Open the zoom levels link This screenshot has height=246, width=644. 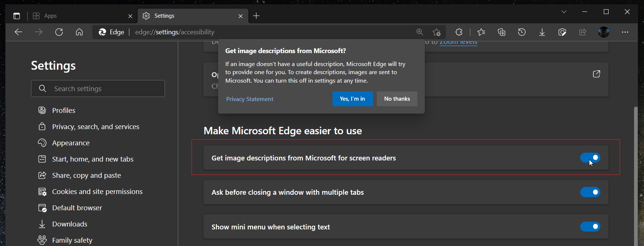(458, 42)
